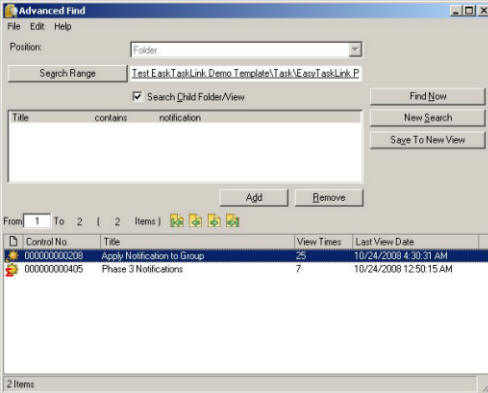The image size is (488, 393).
Task: Go to last page of results icon
Action: pos(233,221)
